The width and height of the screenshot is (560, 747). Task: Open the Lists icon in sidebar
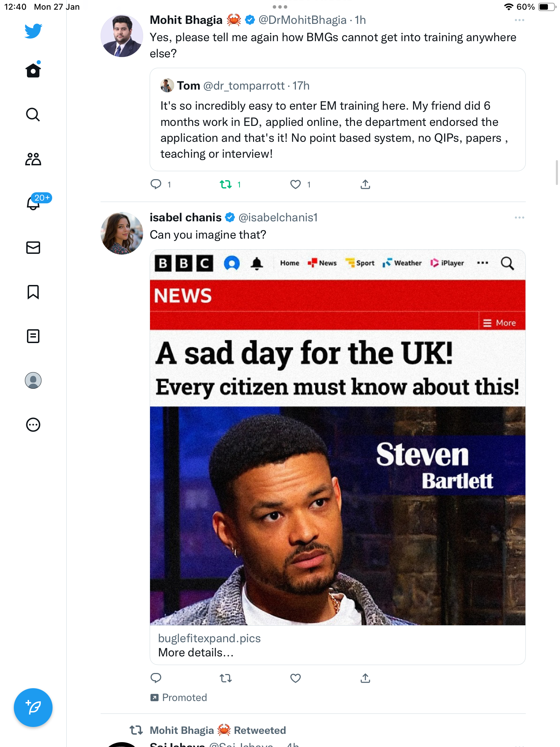[33, 336]
